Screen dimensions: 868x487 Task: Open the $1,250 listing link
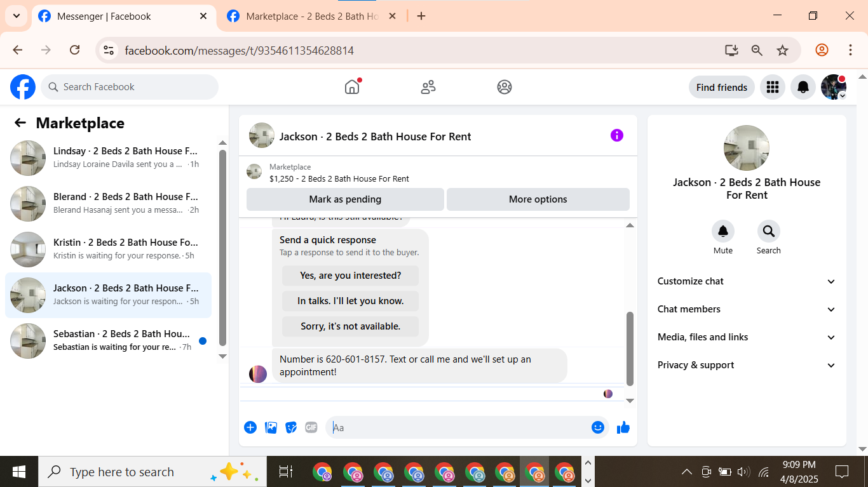pos(339,178)
